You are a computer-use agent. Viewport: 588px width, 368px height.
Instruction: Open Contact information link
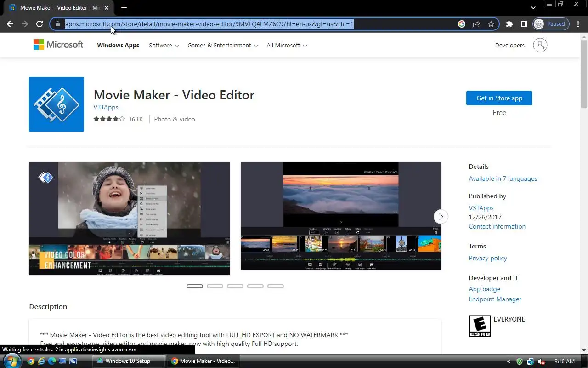pos(497,226)
